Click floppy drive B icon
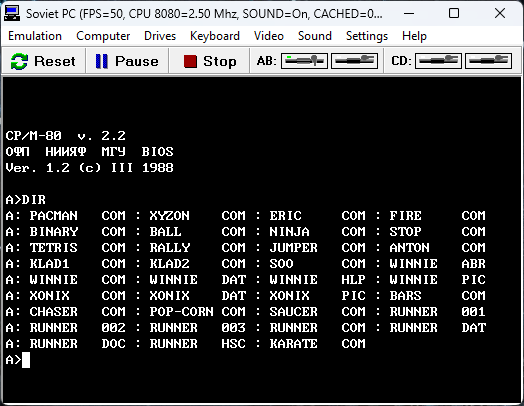Viewport: 524px width, 406px height. pyautogui.click(x=355, y=61)
